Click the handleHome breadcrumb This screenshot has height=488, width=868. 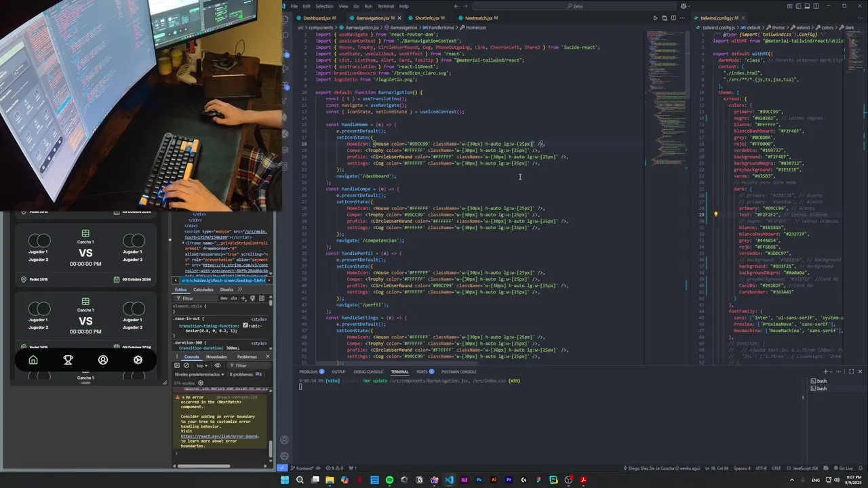tap(441, 28)
